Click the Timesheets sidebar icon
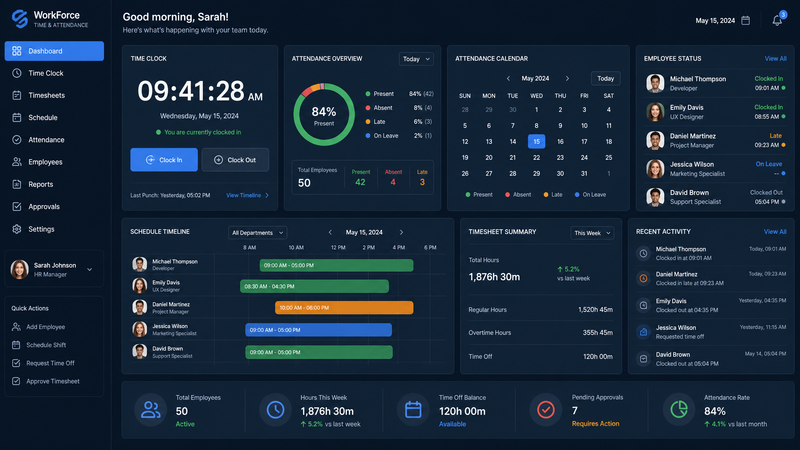The height and width of the screenshot is (450, 800). [17, 95]
